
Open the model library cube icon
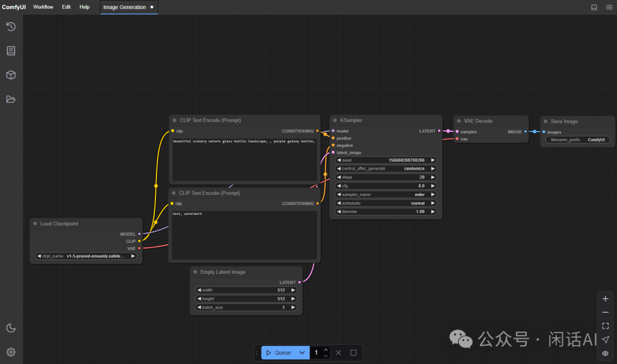11,75
